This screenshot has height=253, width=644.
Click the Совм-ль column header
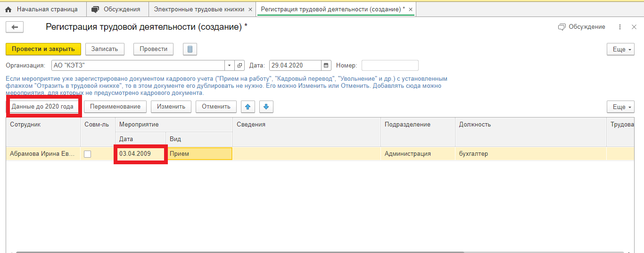[x=98, y=132]
